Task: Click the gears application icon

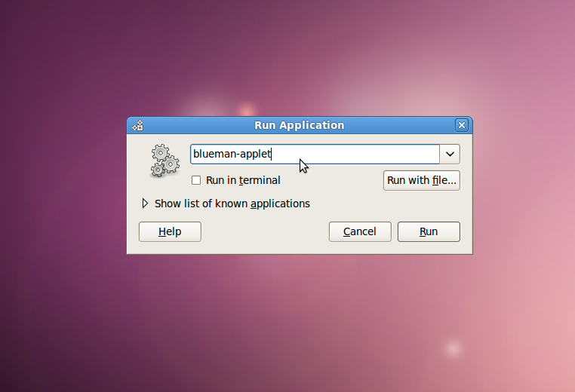Action: [x=165, y=161]
